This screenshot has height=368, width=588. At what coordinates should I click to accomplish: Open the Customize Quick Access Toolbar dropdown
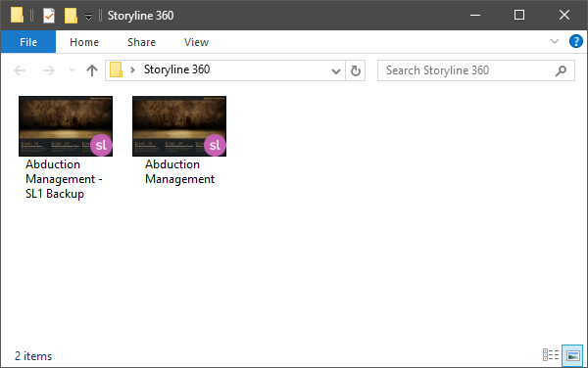88,17
